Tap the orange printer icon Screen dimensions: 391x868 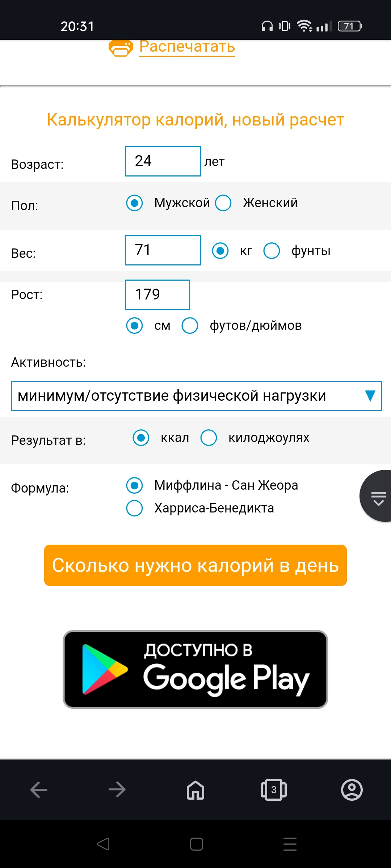click(121, 48)
